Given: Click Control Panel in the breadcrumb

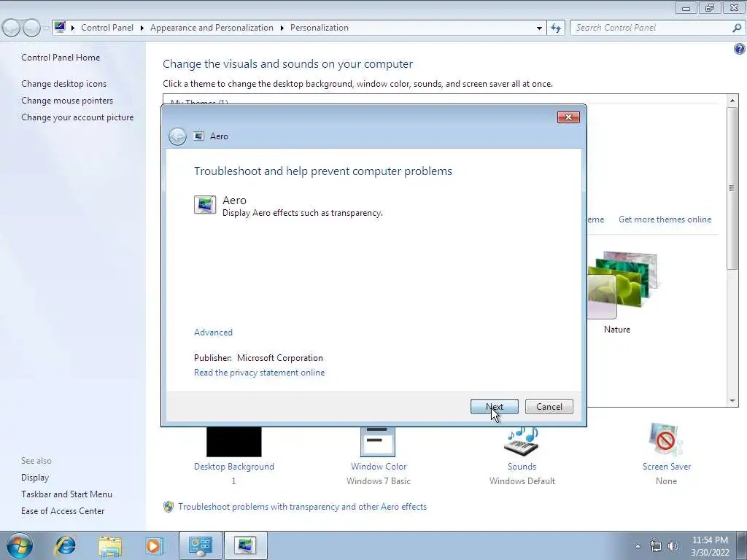Looking at the screenshot, I should pyautogui.click(x=107, y=28).
